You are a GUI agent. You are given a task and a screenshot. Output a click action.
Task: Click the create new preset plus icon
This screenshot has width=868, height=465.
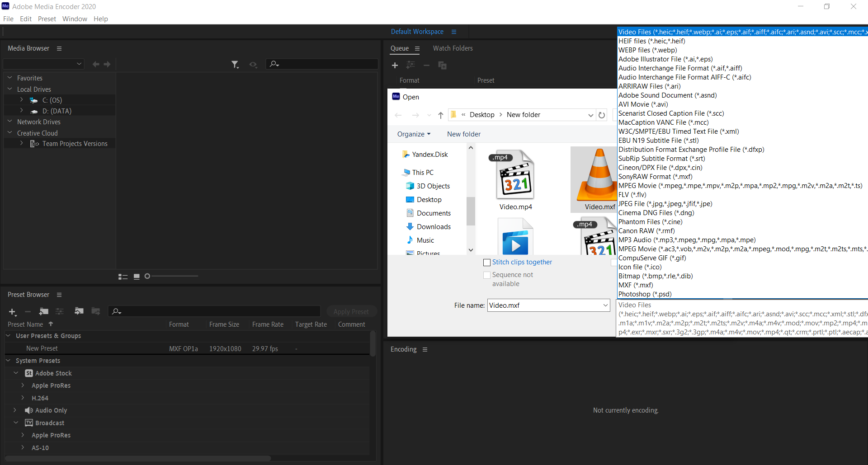[13, 312]
